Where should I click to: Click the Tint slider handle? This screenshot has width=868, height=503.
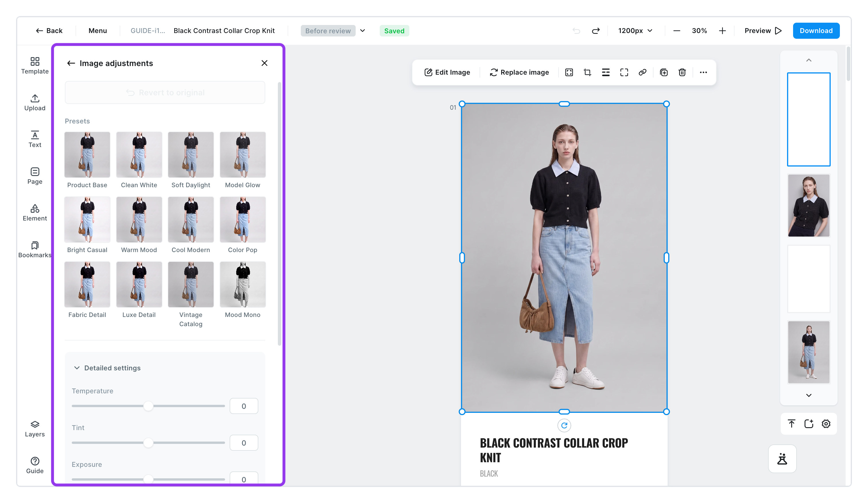coord(148,443)
